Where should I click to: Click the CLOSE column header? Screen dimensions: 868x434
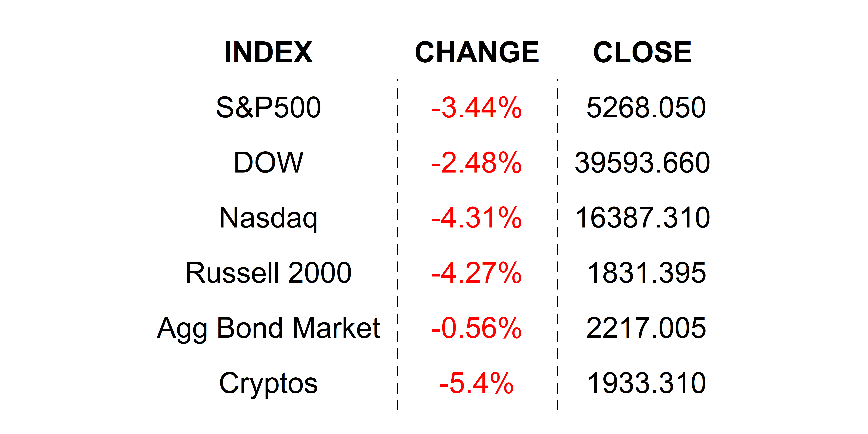tap(642, 52)
